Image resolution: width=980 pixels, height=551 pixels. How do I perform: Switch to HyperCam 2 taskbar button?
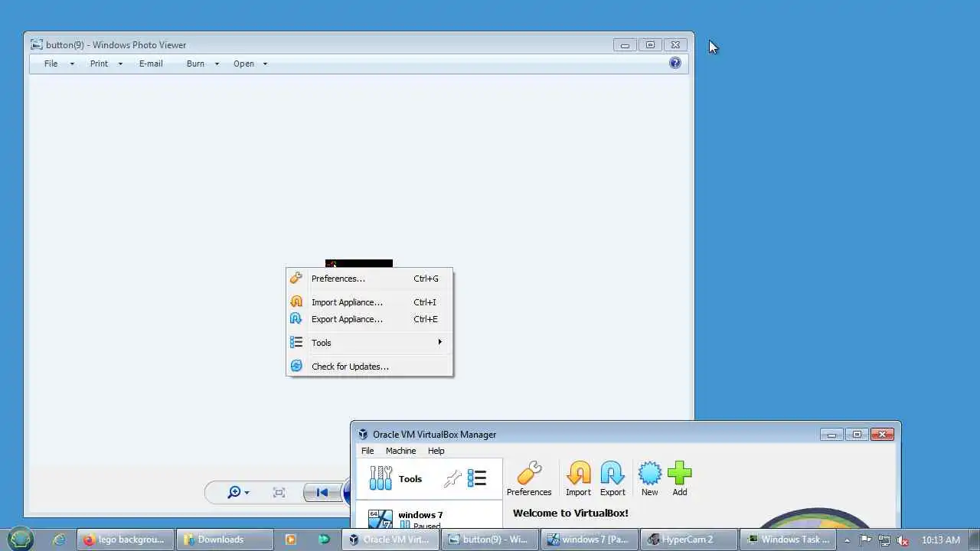688,540
